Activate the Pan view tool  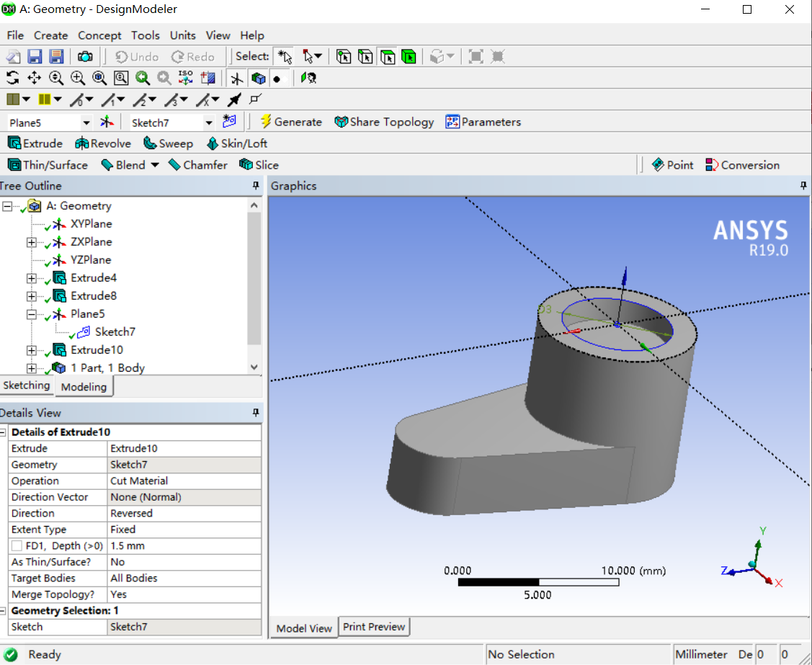[34, 79]
